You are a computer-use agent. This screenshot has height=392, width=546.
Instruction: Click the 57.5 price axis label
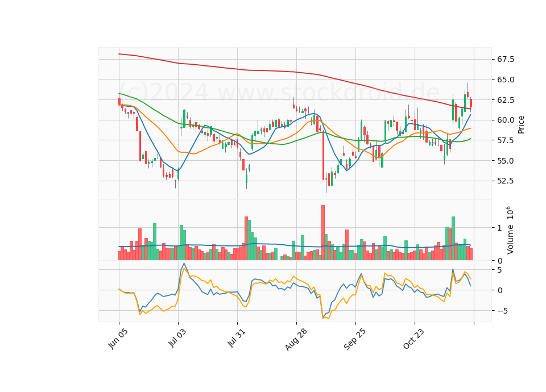click(505, 140)
